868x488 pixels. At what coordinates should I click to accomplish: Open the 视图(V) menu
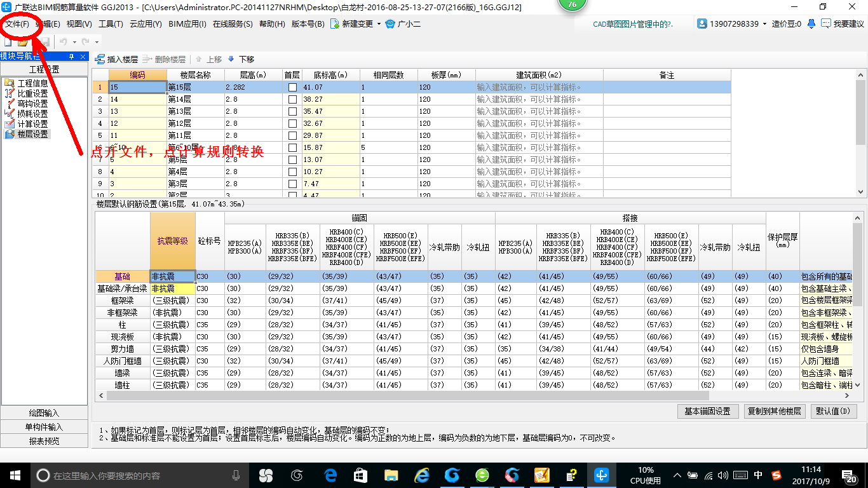coord(79,24)
